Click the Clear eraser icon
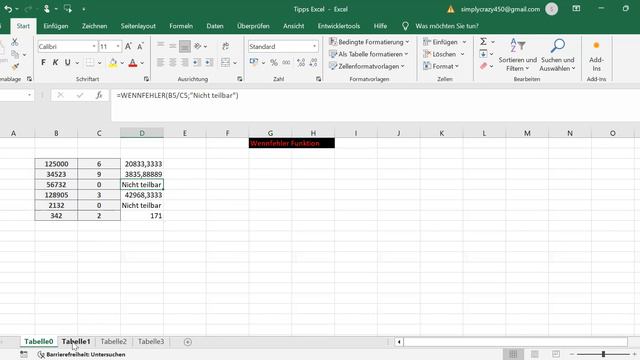This screenshot has height=360, width=640. click(483, 66)
